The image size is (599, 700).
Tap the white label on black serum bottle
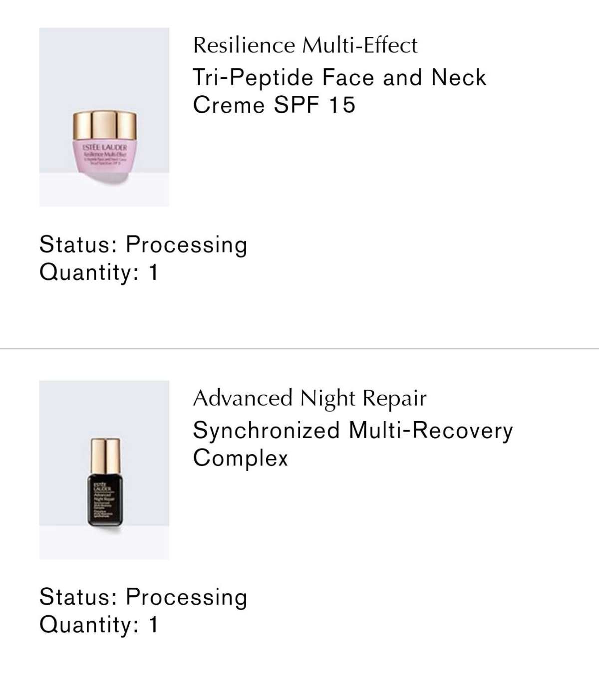pos(104,500)
